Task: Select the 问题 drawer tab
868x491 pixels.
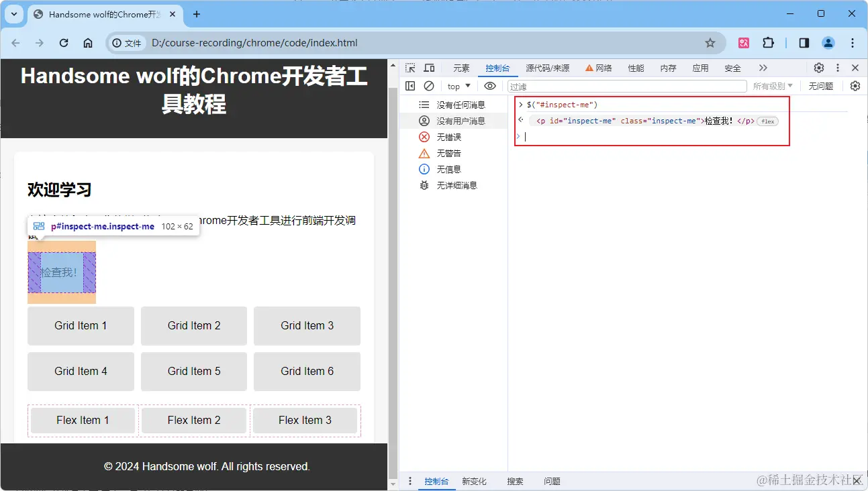Action: tap(552, 482)
